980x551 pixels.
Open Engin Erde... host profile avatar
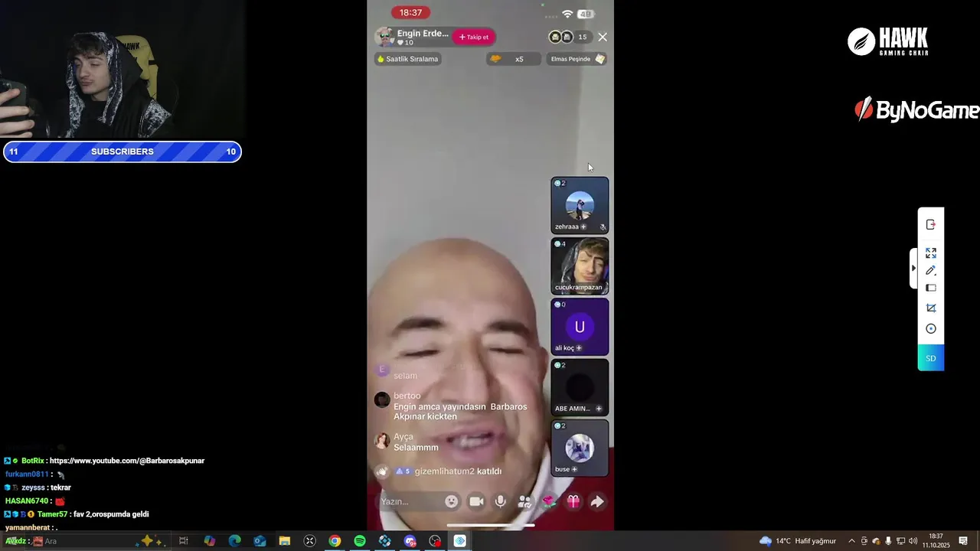(385, 37)
